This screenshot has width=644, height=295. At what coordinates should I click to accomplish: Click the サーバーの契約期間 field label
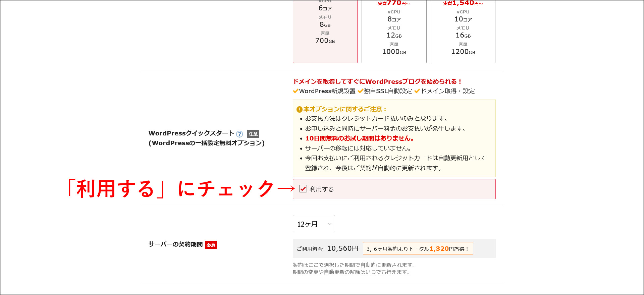tap(175, 244)
